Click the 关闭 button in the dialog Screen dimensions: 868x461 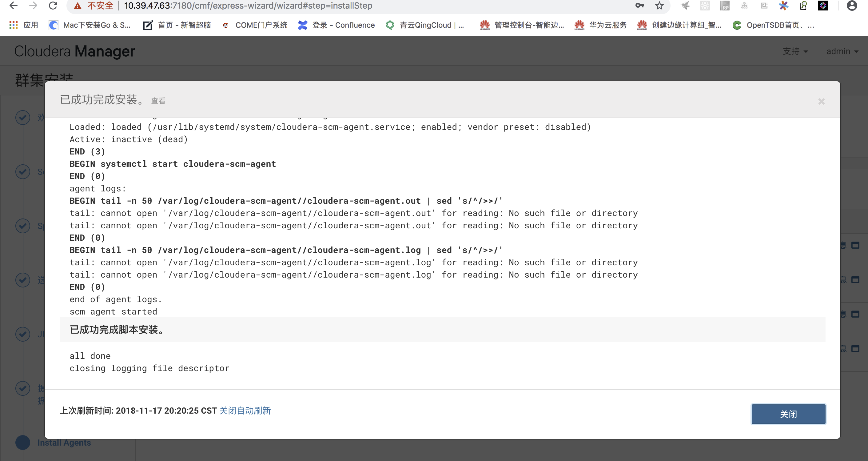(x=788, y=414)
